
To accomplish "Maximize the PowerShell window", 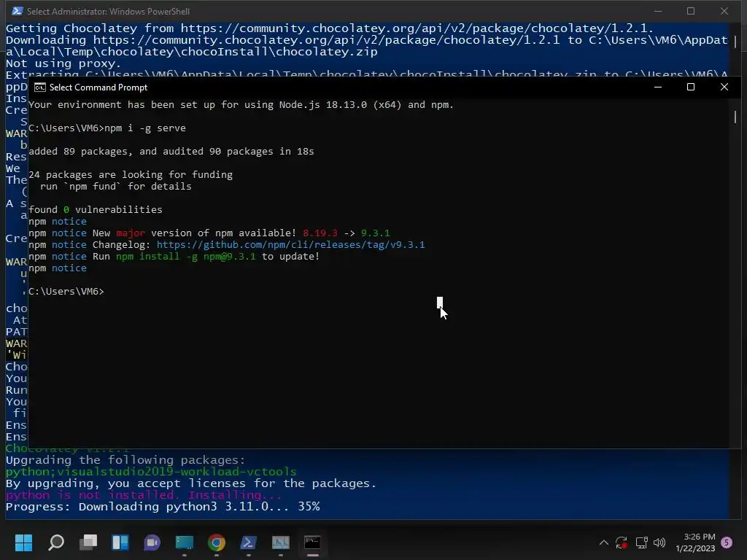I will [x=691, y=11].
